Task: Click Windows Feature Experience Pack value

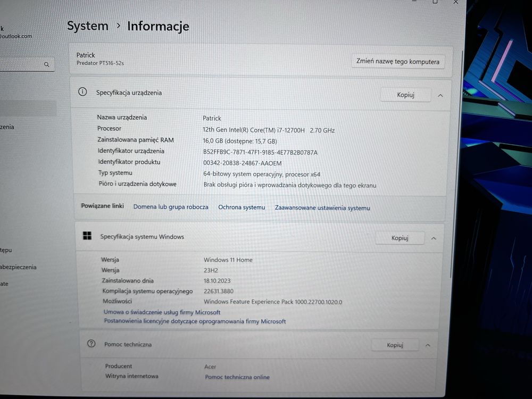Action: (x=273, y=302)
